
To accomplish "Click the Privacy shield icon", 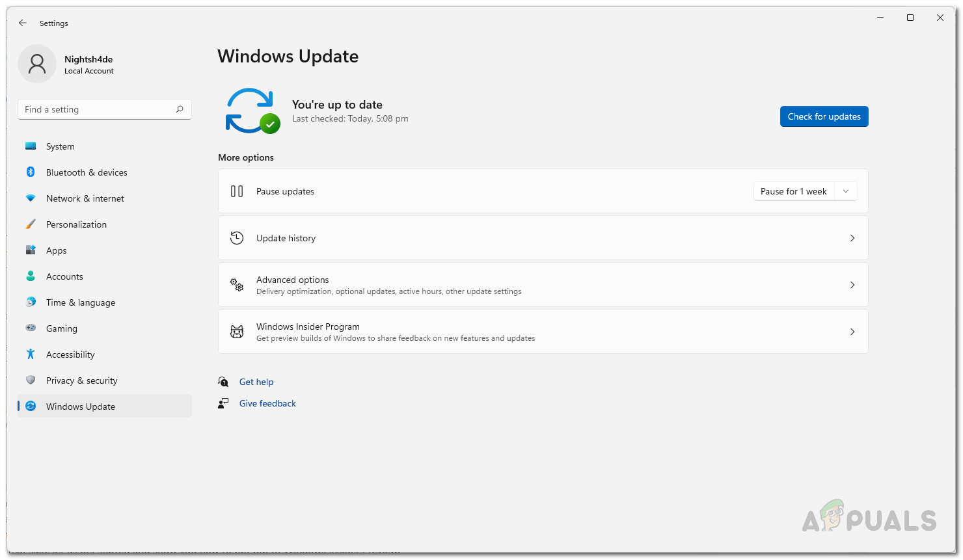I will point(31,380).
